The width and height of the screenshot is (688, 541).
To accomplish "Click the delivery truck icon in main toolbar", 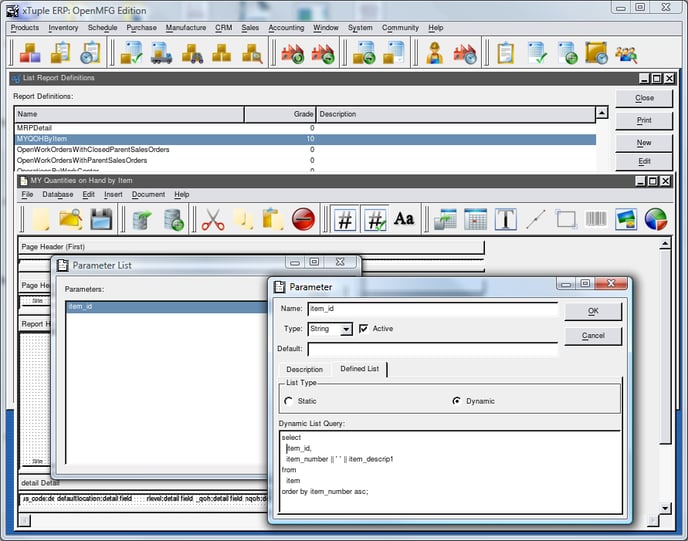I will 161,53.
